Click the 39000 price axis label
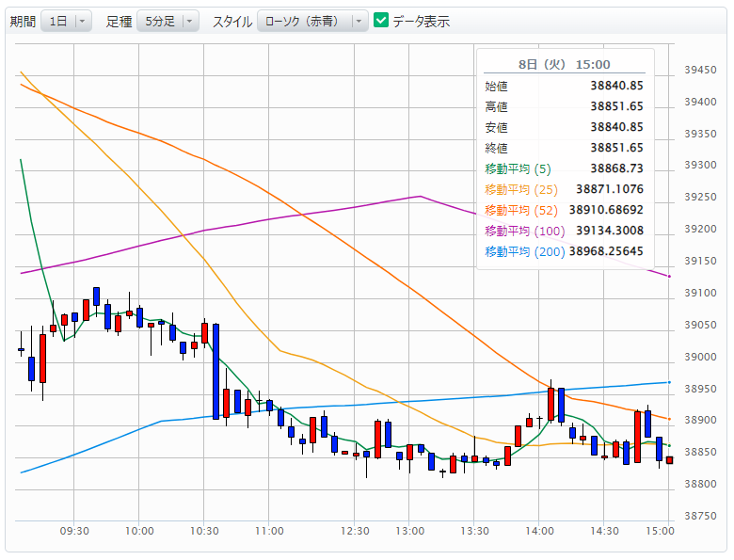The image size is (734, 560). coord(700,357)
